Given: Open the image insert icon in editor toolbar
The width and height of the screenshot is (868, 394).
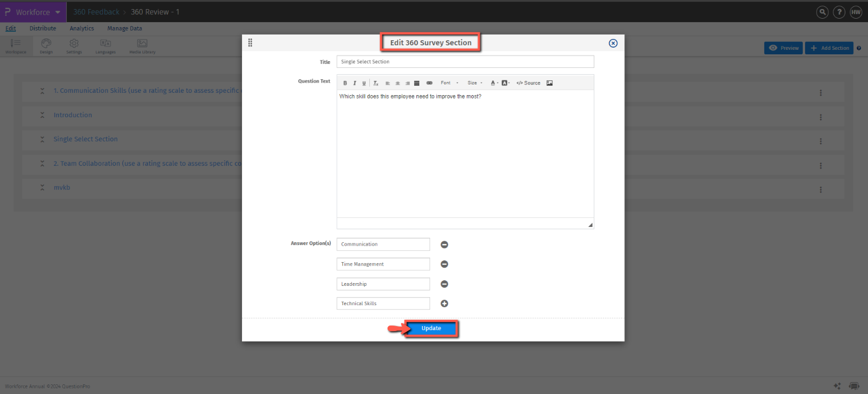Looking at the screenshot, I should point(550,83).
